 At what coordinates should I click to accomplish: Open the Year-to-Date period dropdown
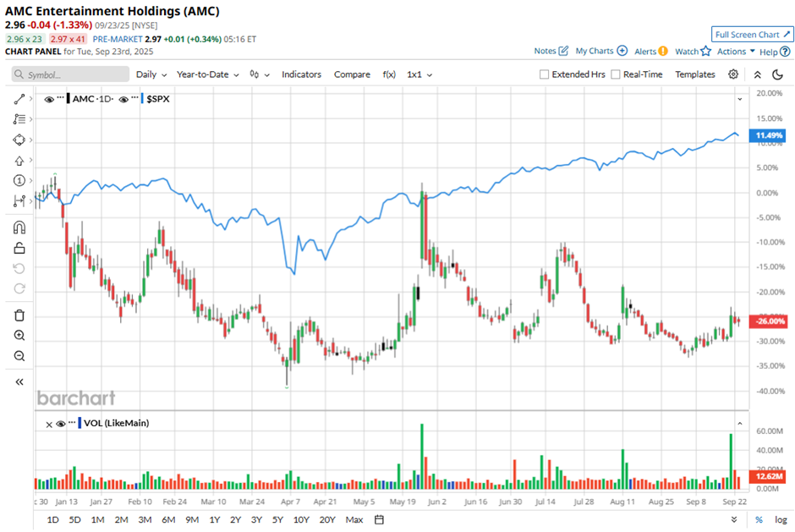(208, 74)
